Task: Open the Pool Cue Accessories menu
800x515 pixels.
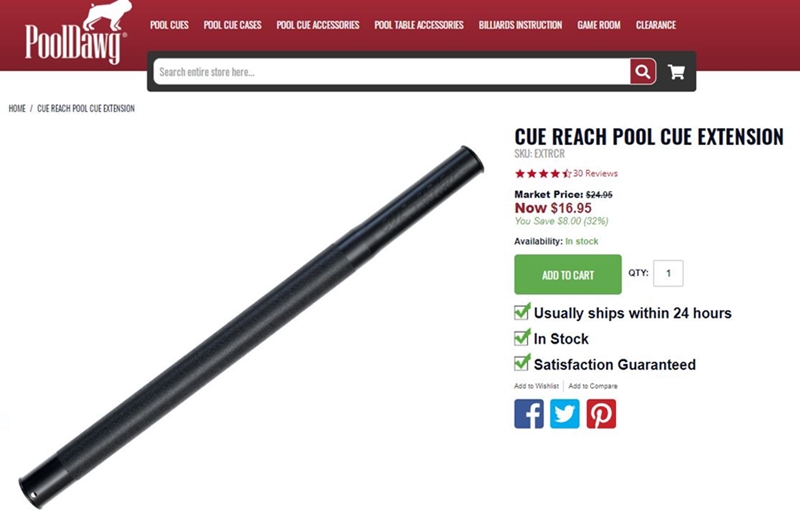Action: coord(318,25)
